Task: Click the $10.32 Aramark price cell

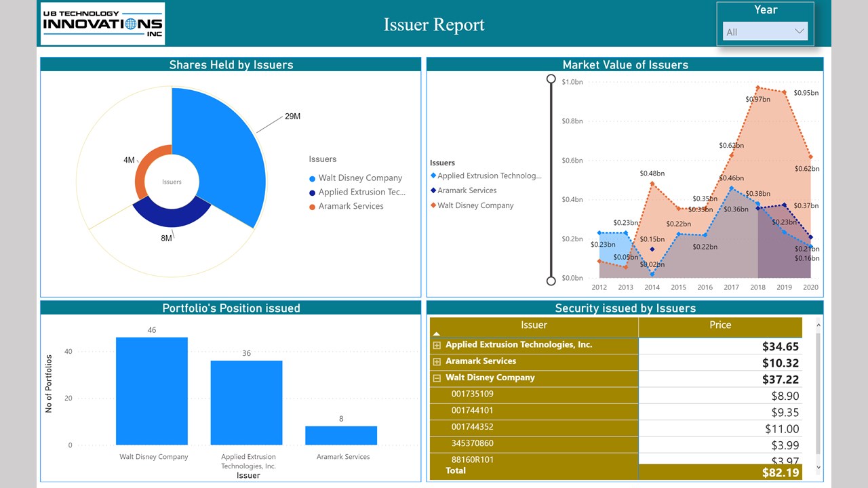Action: (720, 363)
